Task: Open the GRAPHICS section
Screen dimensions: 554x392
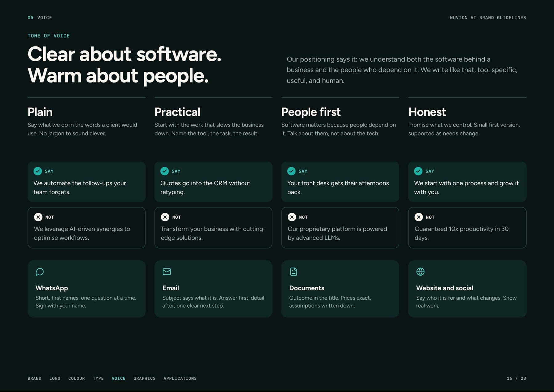Action: point(144,378)
